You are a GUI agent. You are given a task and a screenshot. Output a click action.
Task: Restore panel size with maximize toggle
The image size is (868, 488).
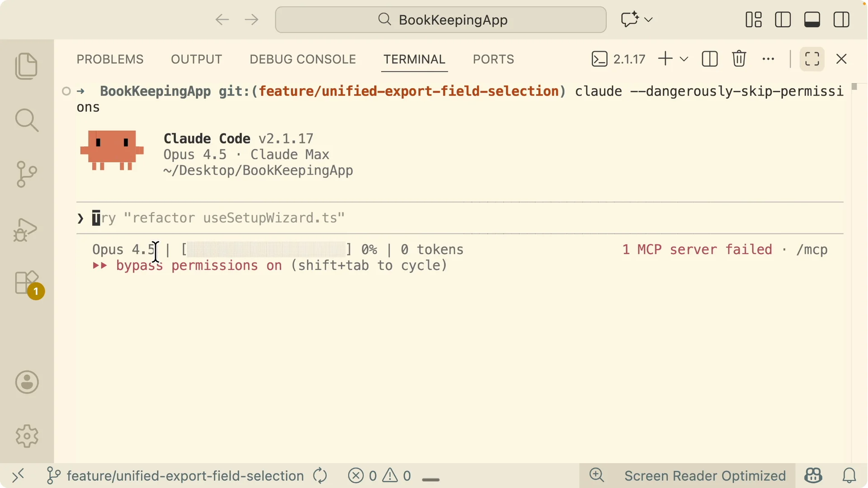pos(812,59)
